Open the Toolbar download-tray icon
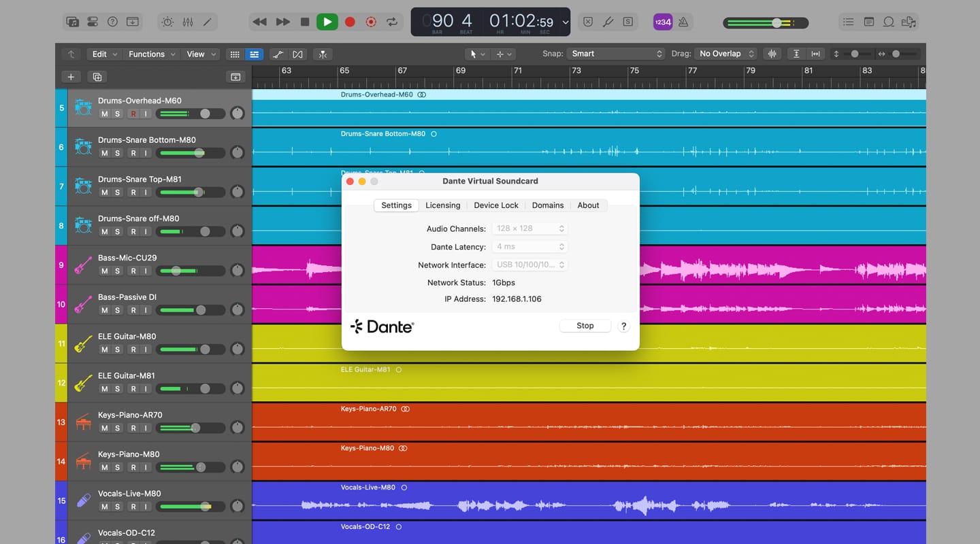Screen dimensions: 980x544 click(133, 22)
